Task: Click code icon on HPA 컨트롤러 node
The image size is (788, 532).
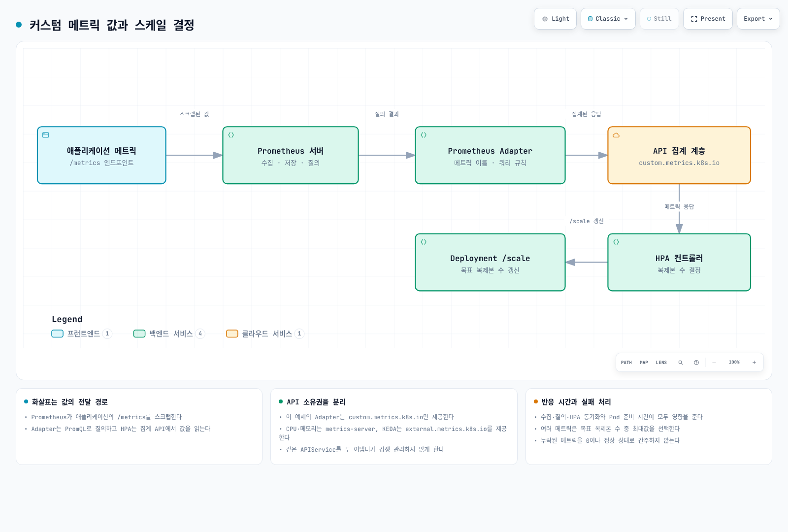Action: (x=616, y=242)
